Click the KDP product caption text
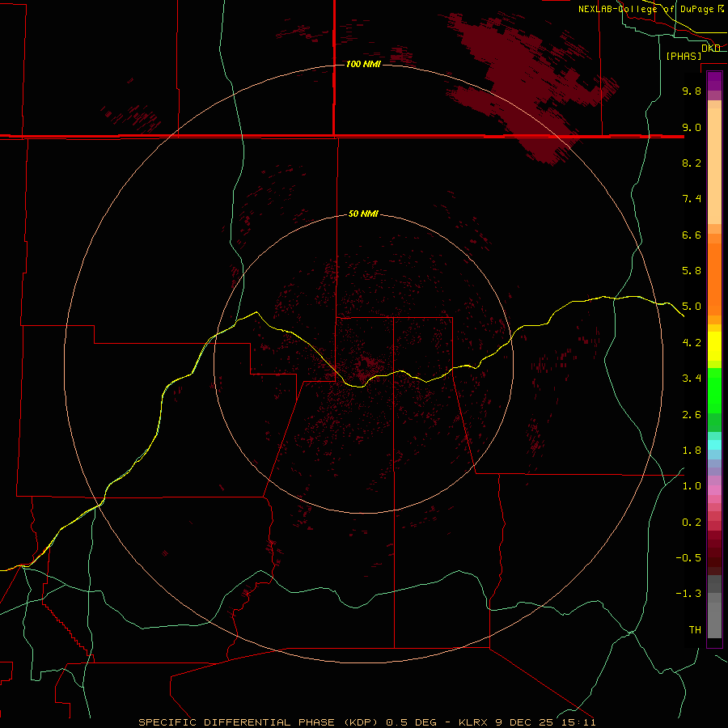The height and width of the screenshot is (728, 728). coord(259,722)
